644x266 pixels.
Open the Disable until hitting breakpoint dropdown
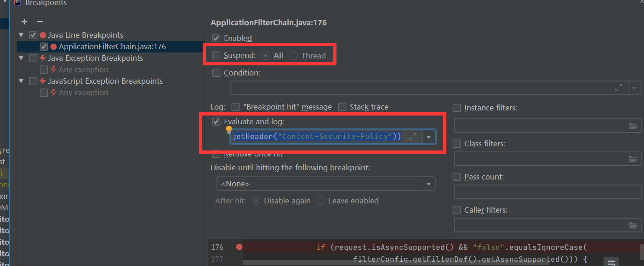click(x=326, y=184)
